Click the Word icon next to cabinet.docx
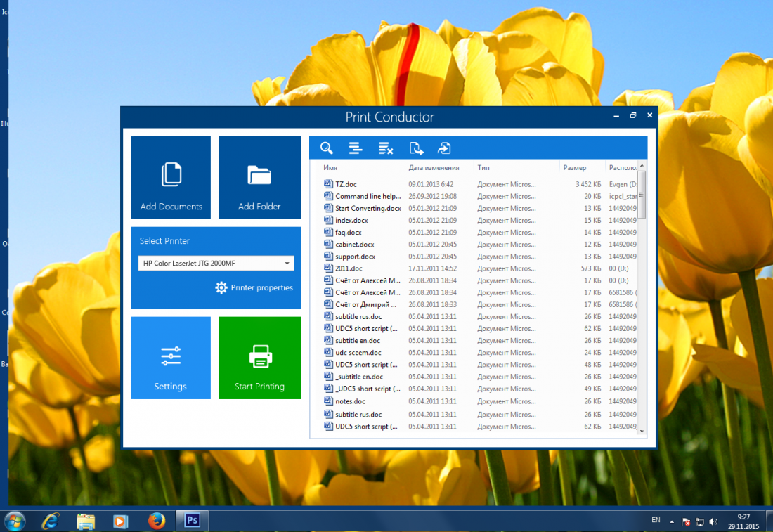 (x=328, y=244)
